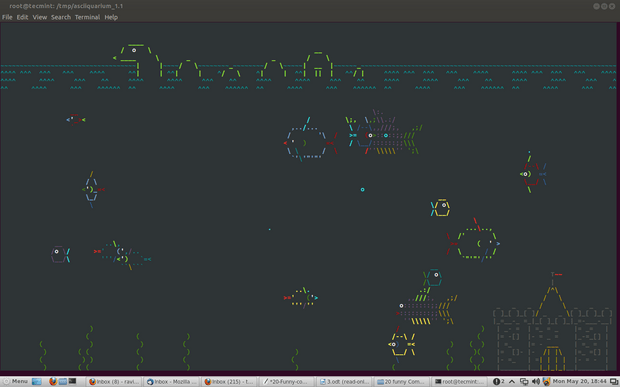The width and height of the screenshot is (620, 387).
Task: Switch to the '20 funny Com...' folder window
Action: (402, 381)
